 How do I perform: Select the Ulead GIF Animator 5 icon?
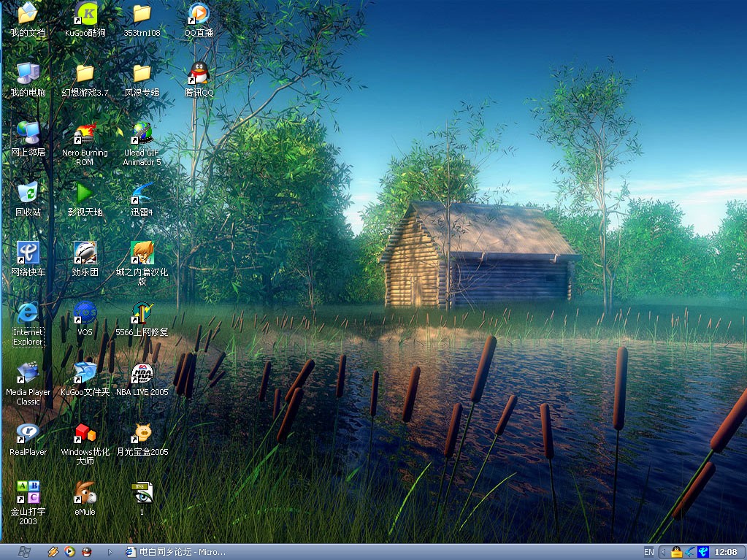pyautogui.click(x=142, y=134)
